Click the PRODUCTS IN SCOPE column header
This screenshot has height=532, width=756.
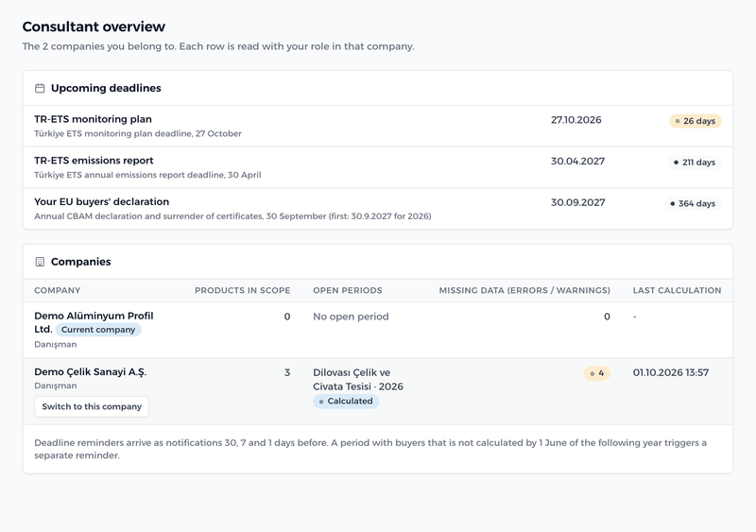point(243,290)
